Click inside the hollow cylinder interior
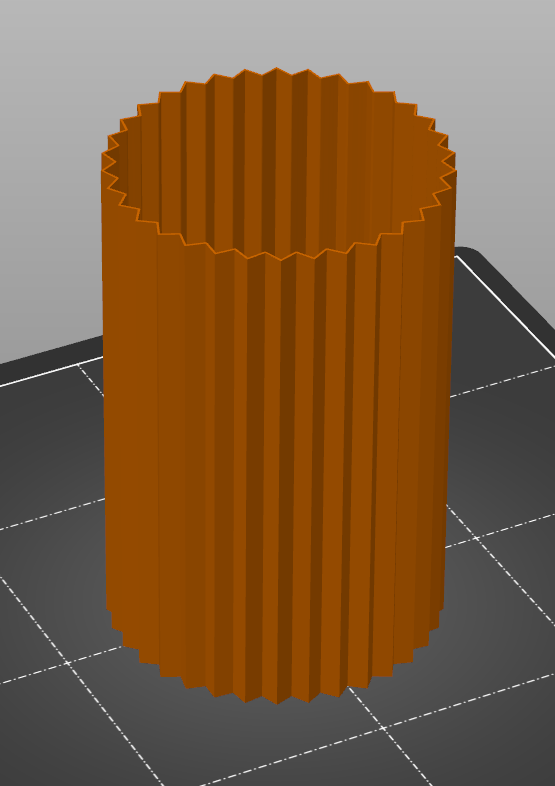555x786 pixels. pyautogui.click(x=281, y=165)
